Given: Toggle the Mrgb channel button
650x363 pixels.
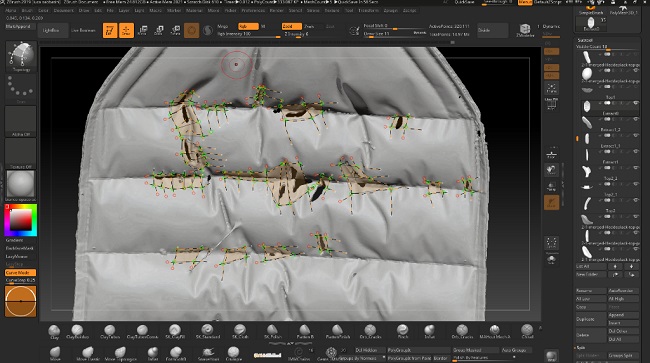Looking at the screenshot, I should (223, 26).
